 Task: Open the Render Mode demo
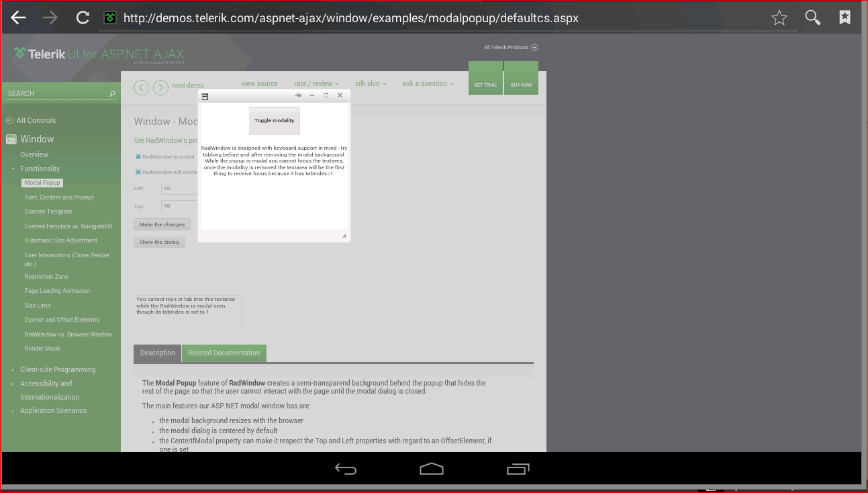click(x=42, y=349)
